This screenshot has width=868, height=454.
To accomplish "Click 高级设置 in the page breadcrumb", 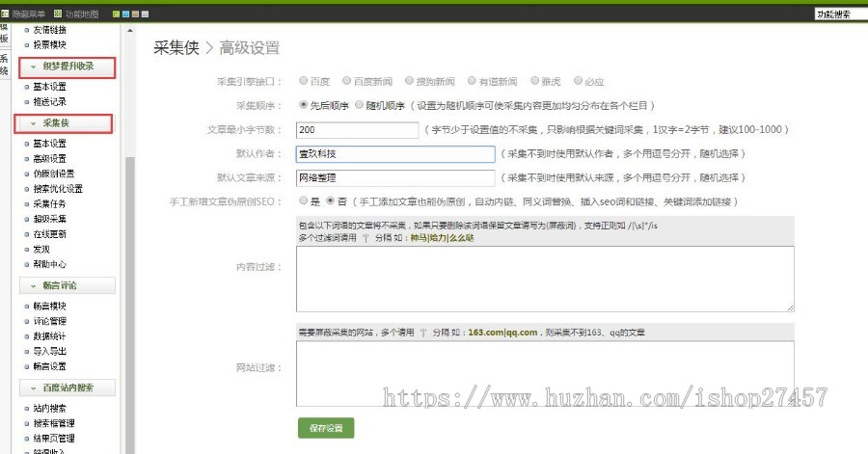I will click(x=250, y=48).
